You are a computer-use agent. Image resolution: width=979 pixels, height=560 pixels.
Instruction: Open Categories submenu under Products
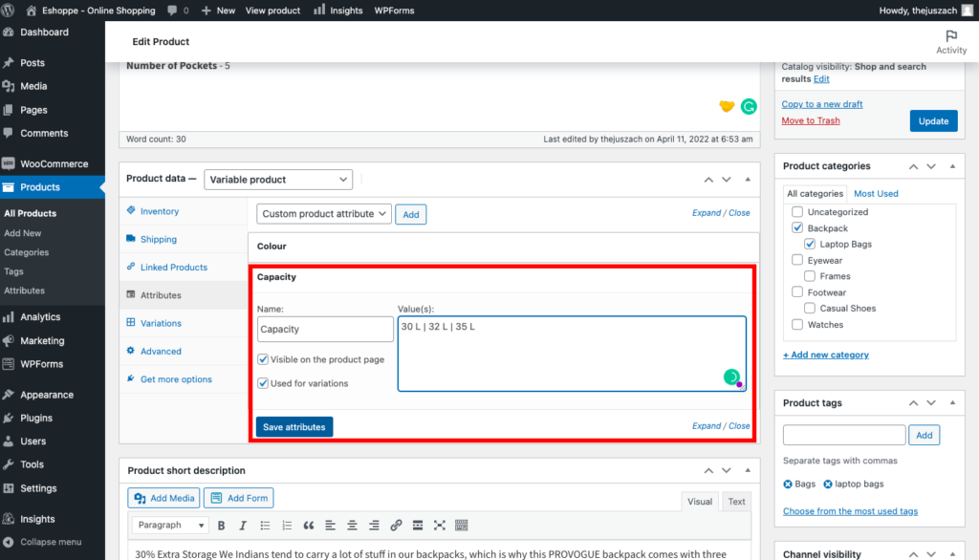point(26,252)
